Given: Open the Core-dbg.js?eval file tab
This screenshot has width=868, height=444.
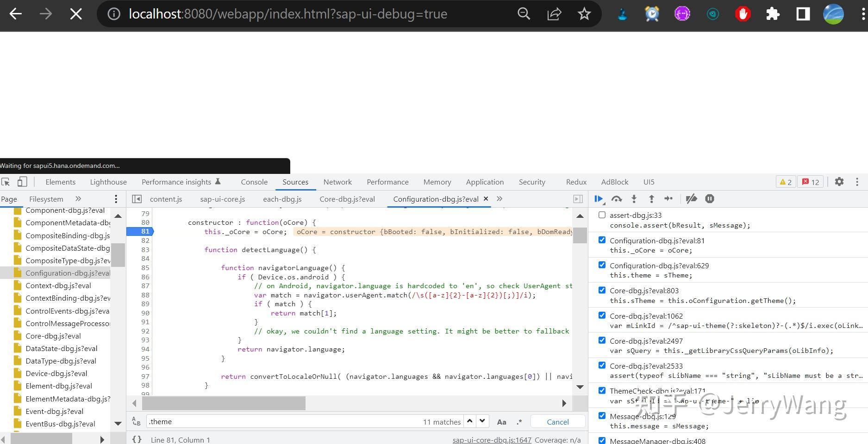Looking at the screenshot, I should [x=347, y=199].
